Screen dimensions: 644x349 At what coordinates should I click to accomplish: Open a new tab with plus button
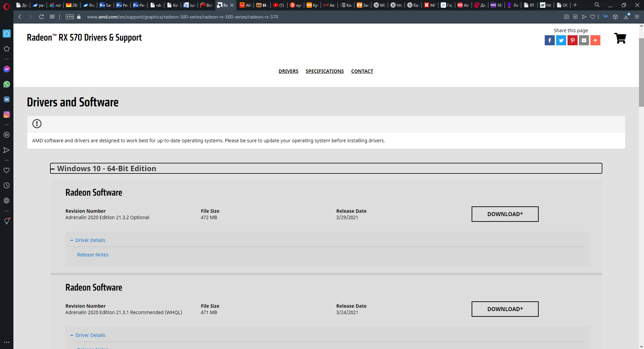click(x=575, y=5)
